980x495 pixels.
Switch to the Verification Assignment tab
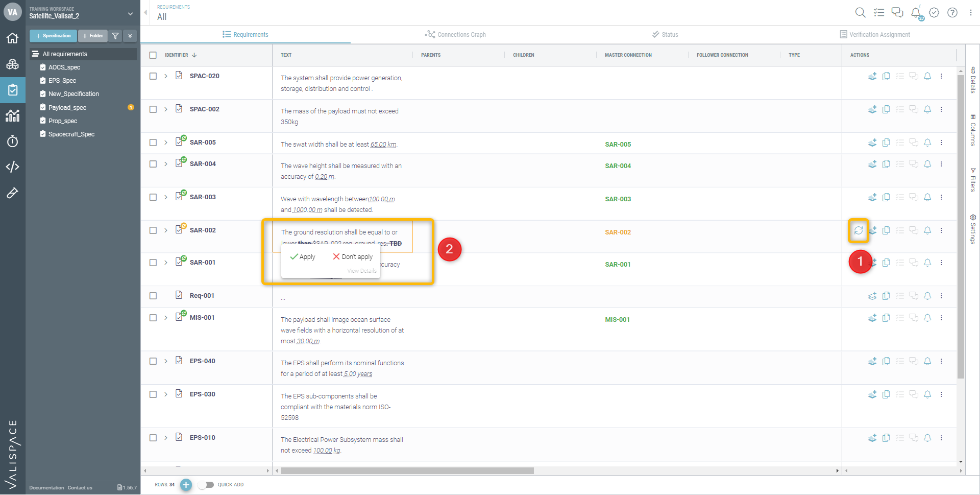pos(875,35)
